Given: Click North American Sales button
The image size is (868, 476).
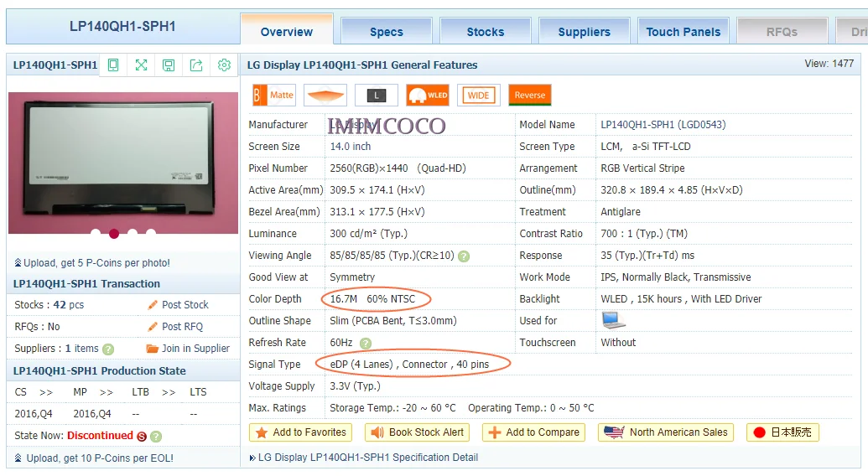Looking at the screenshot, I should 666,432.
